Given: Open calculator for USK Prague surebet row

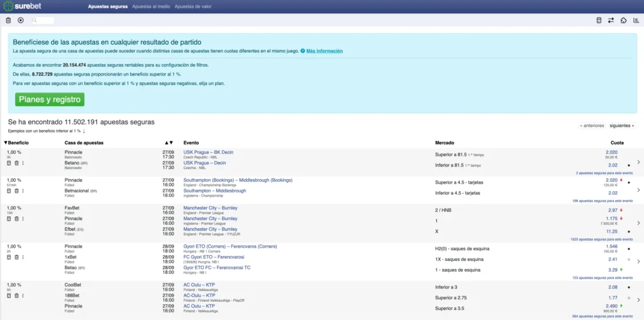Looking at the screenshot, I should pos(9,163).
